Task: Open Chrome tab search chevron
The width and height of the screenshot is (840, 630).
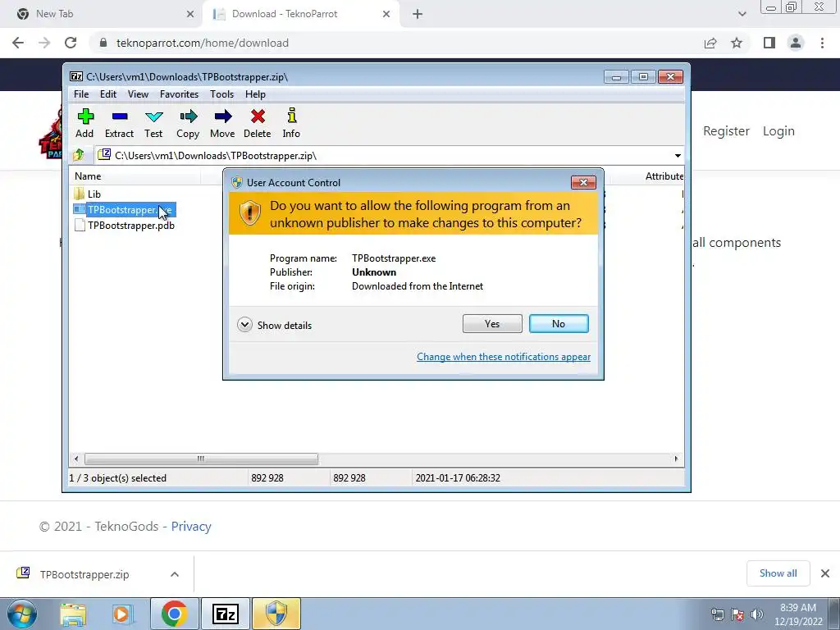Action: (x=742, y=14)
